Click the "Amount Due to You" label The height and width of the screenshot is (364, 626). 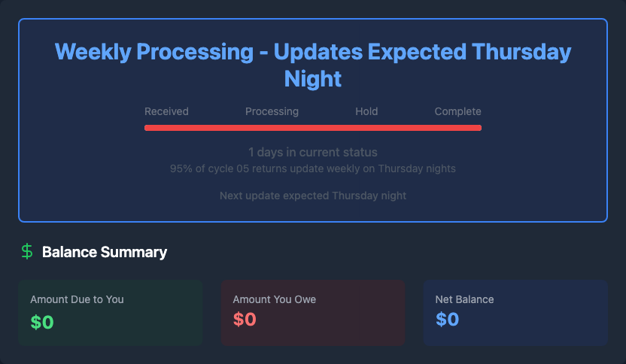point(77,299)
